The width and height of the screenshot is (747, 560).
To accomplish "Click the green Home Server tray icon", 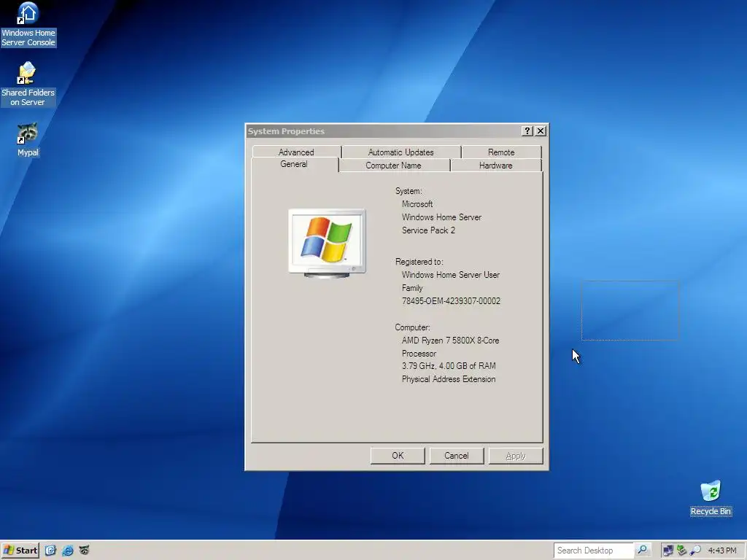I will click(x=682, y=551).
